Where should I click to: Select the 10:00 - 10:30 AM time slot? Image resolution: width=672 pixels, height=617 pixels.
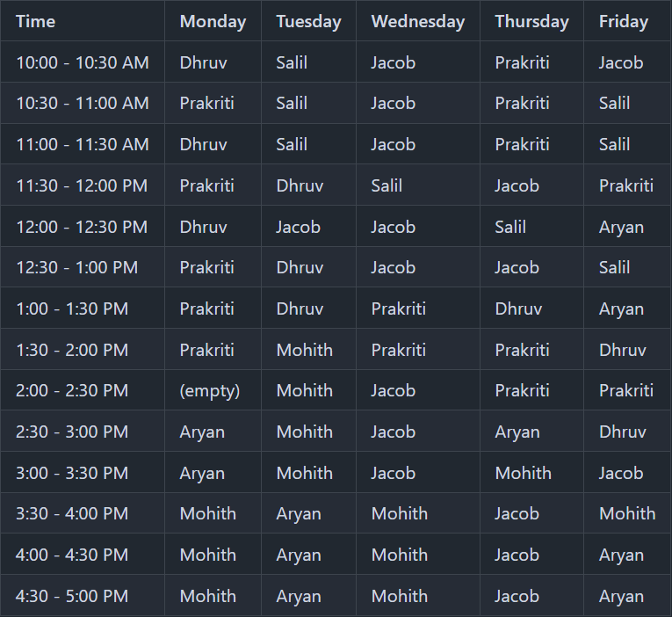[x=83, y=62]
